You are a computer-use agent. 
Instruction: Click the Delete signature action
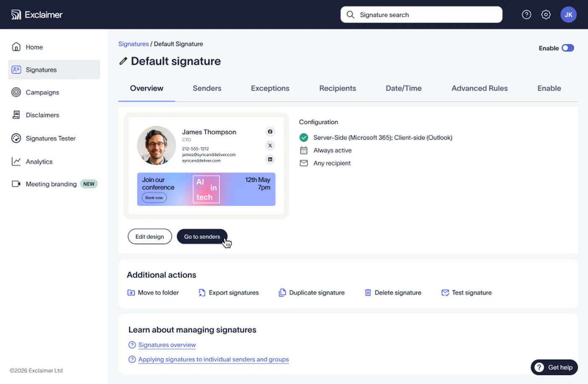pos(393,293)
